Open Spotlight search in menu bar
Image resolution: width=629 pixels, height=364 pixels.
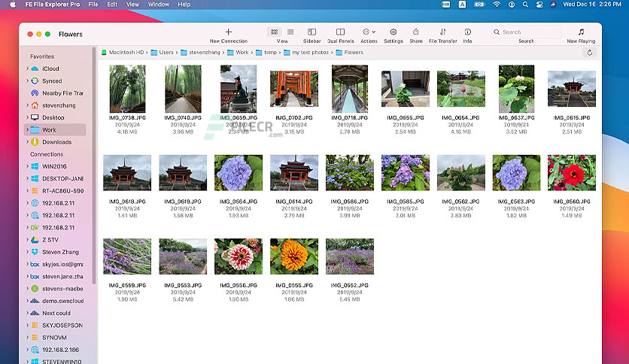click(525, 5)
